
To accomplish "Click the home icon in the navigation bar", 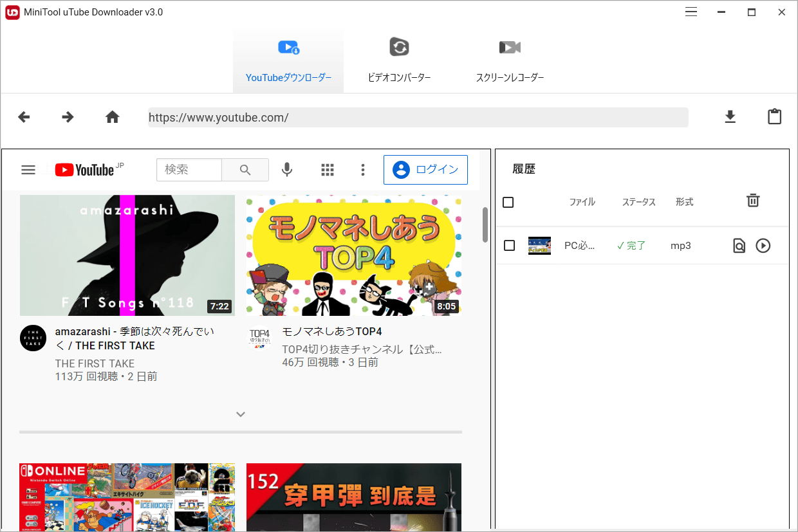I will click(112, 117).
